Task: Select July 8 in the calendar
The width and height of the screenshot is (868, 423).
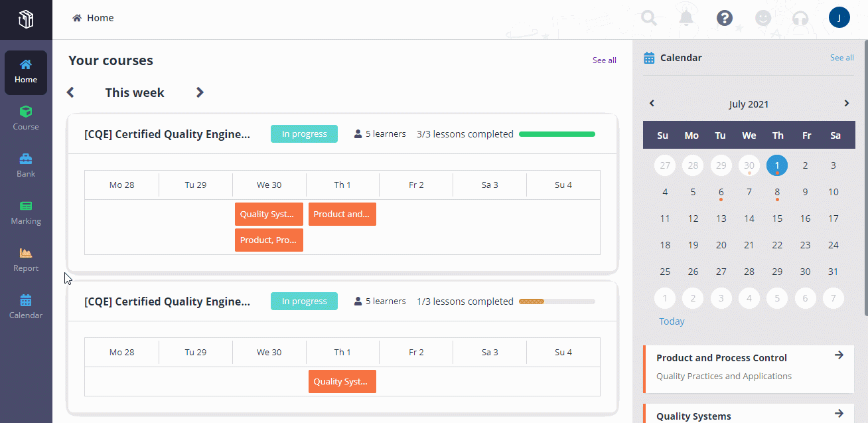Action: click(x=777, y=192)
